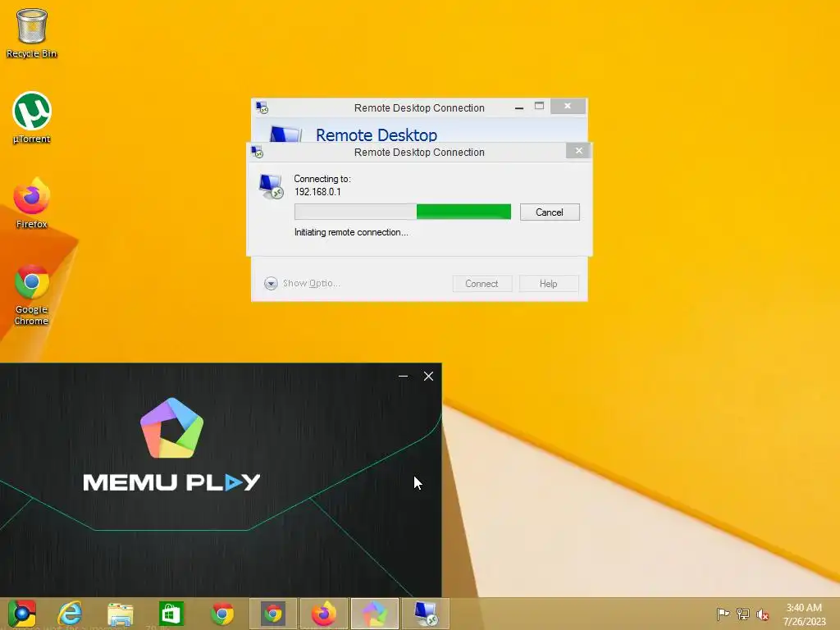Click the Connect button in Remote Desktop window

pos(482,283)
